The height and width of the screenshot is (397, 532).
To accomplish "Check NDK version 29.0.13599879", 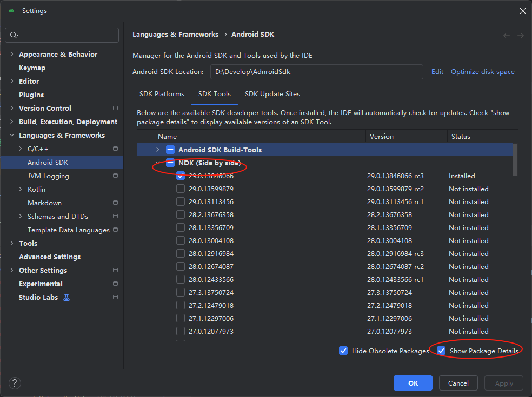I will click(181, 189).
